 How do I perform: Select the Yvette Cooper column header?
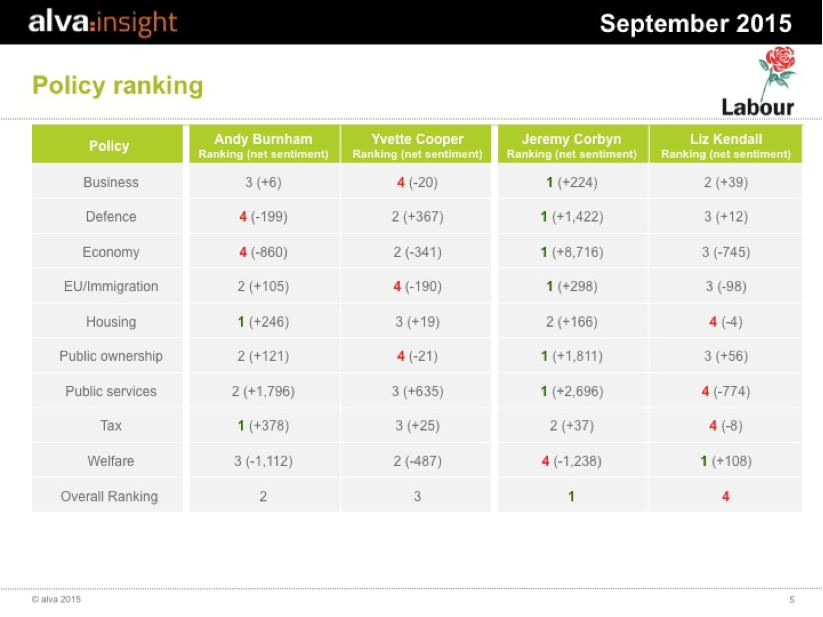pyautogui.click(x=417, y=145)
